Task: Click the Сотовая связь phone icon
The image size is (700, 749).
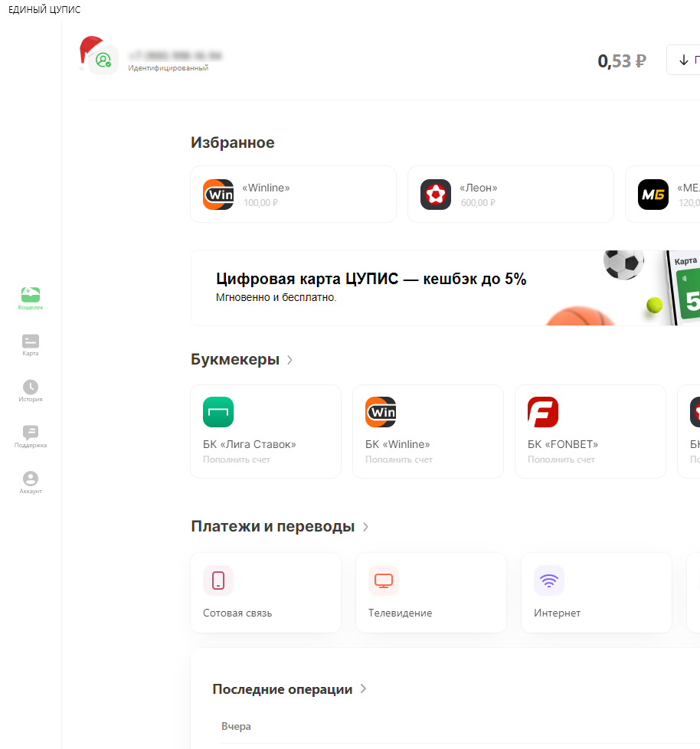Action: [218, 581]
